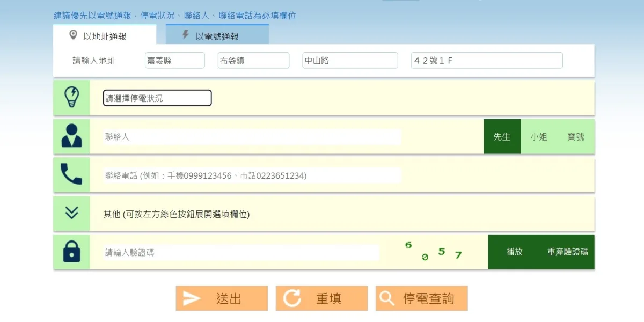Screen dimensions: 644x322
Task: Open the 布袋鎮 township dropdown
Action: [x=253, y=61]
